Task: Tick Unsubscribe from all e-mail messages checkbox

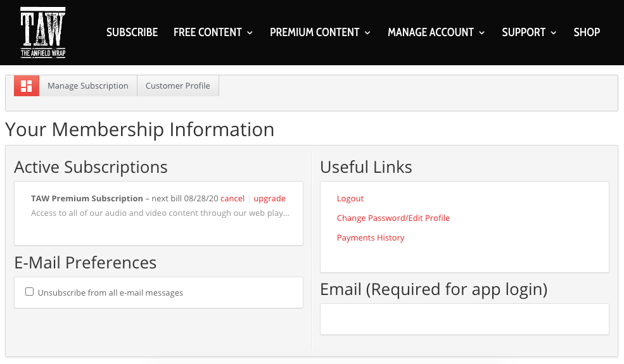Action: [x=29, y=292]
